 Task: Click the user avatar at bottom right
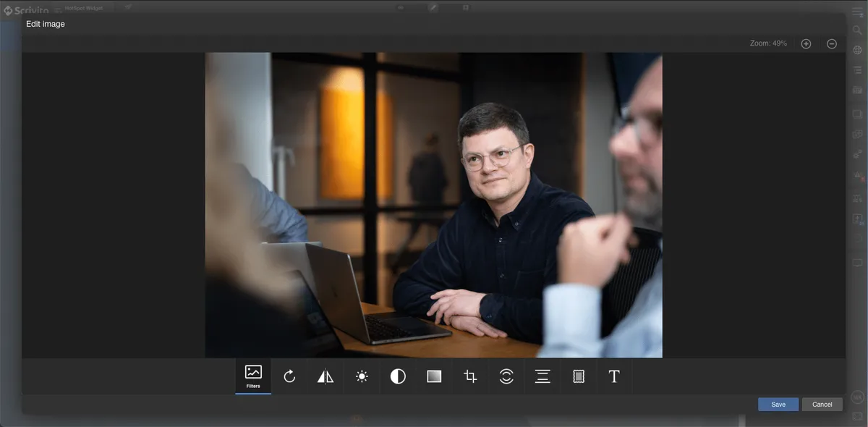(858, 397)
